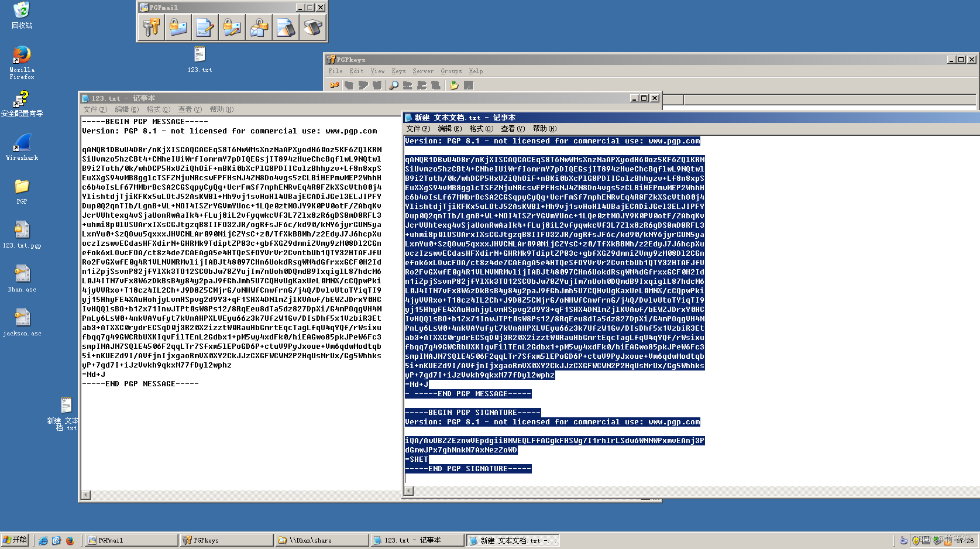Open File menu in PGPkeys

335,71
